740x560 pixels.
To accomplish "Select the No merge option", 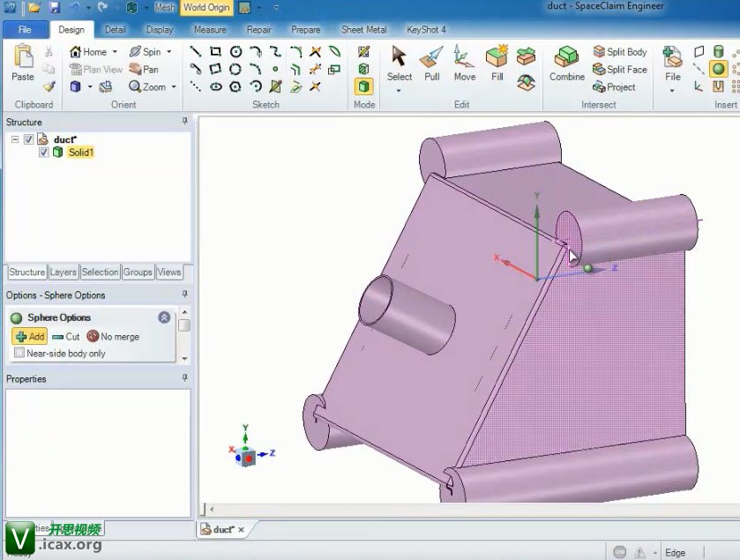I will (113, 337).
